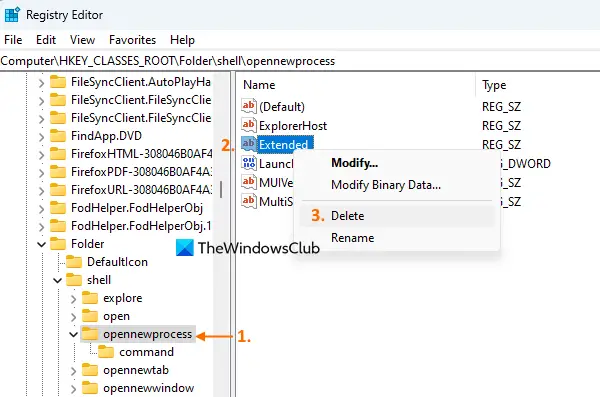This screenshot has width=600, height=397.
Task: Expand the FirefoxHTML-308046B0AF4 key
Action: click(x=41, y=155)
